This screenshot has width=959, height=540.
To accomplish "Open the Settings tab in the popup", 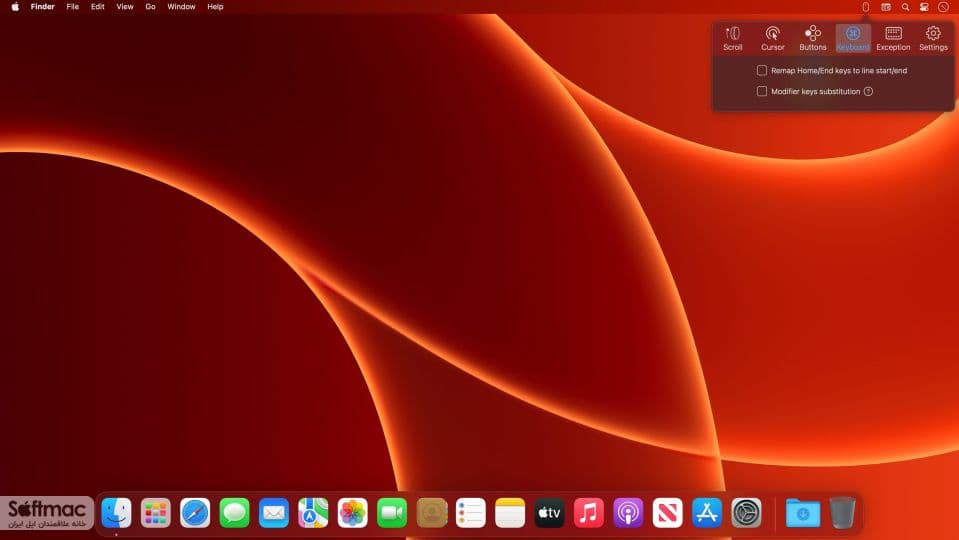I will pos(933,38).
